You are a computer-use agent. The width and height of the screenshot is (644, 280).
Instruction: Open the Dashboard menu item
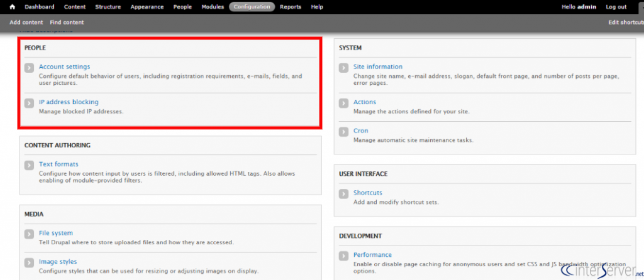40,7
